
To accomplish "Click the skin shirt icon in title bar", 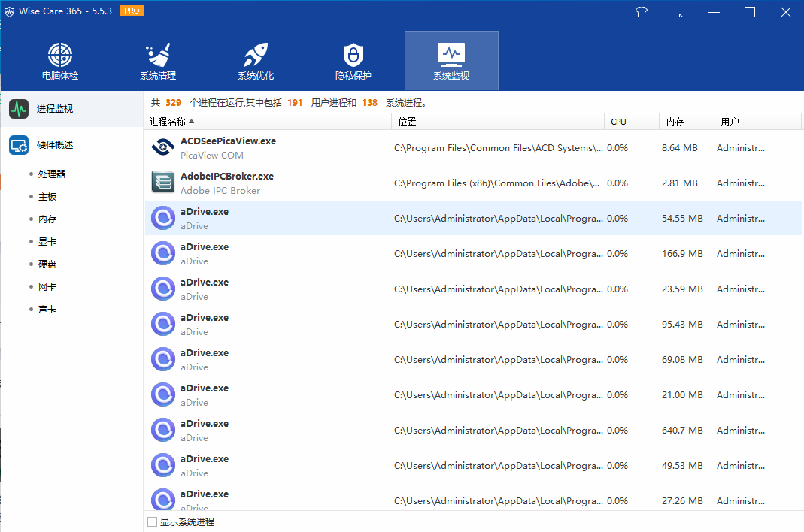I will pos(642,12).
